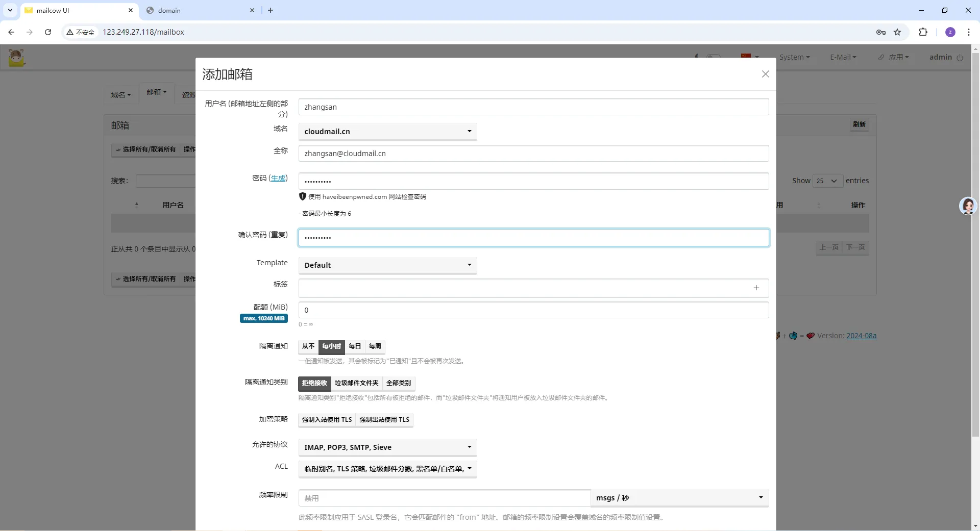The image size is (980, 531).
Task: Set quarantine notification to 每周
Action: point(375,346)
